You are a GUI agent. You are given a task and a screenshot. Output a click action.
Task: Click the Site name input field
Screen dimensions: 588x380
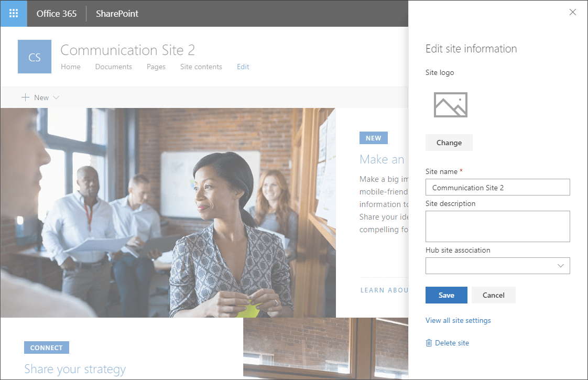click(497, 187)
